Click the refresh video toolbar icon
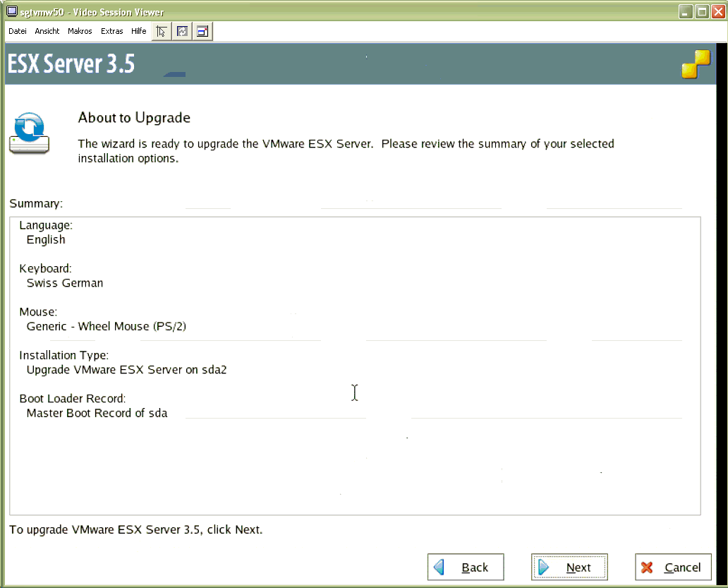Screen dimensions: 728x588 point(183,32)
